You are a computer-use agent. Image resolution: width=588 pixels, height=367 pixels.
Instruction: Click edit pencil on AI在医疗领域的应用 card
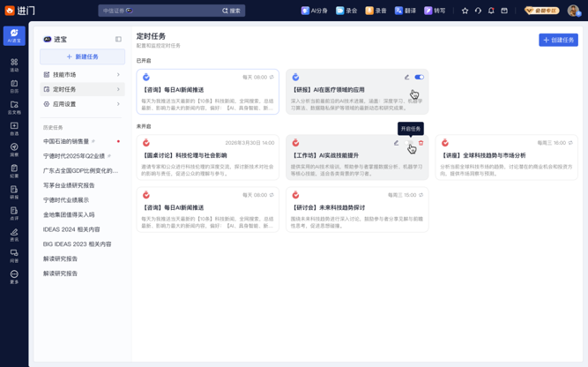[x=406, y=78]
